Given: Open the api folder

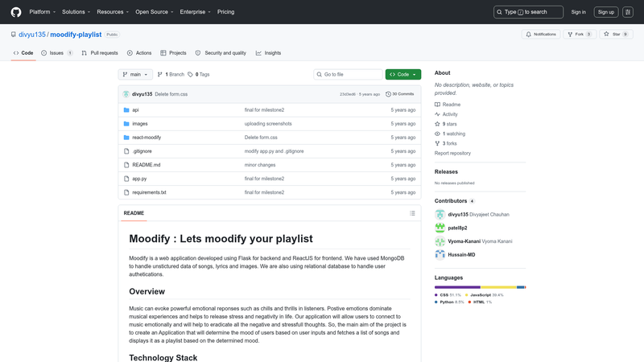Looking at the screenshot, I should 135,110.
